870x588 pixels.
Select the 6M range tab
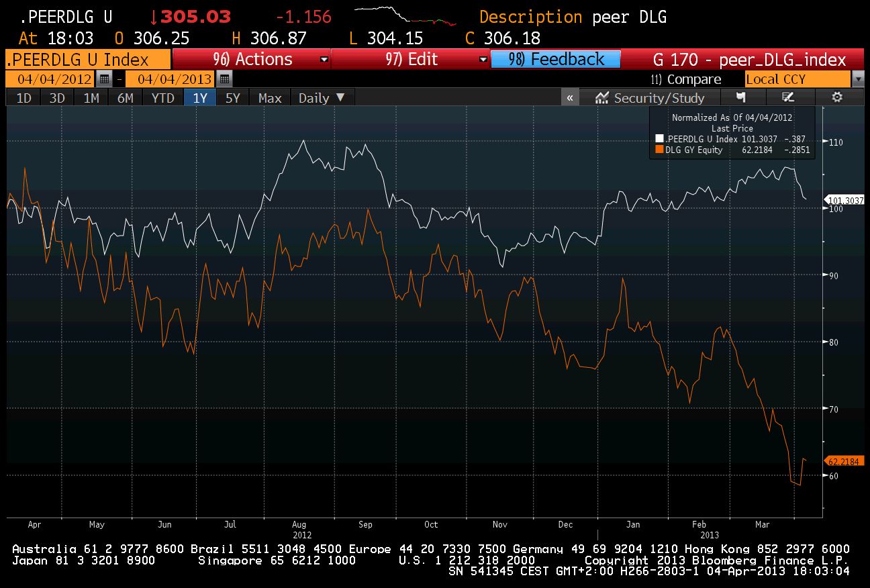(x=126, y=98)
